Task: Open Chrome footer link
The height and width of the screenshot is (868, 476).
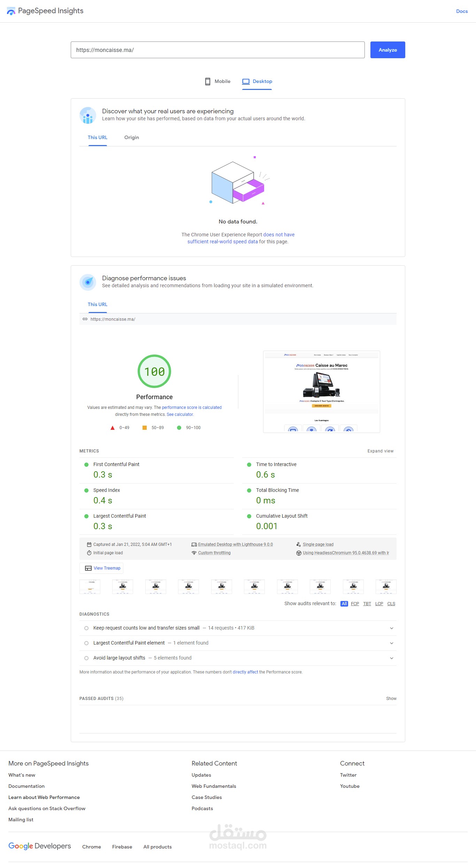Action: pyautogui.click(x=92, y=847)
